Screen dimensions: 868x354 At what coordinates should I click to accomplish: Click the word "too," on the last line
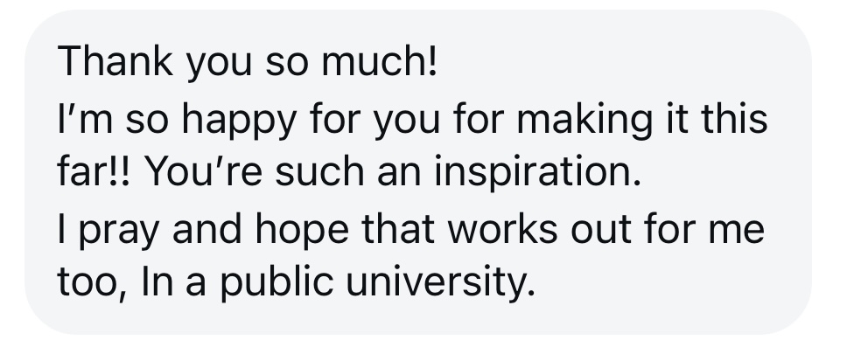pos(93,284)
